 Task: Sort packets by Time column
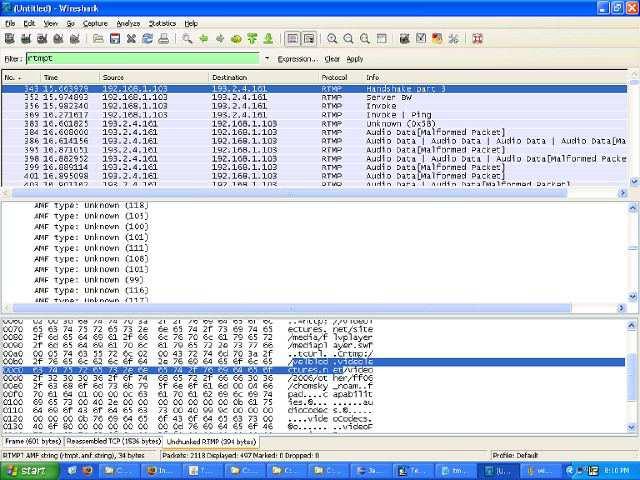pyautogui.click(x=69, y=77)
